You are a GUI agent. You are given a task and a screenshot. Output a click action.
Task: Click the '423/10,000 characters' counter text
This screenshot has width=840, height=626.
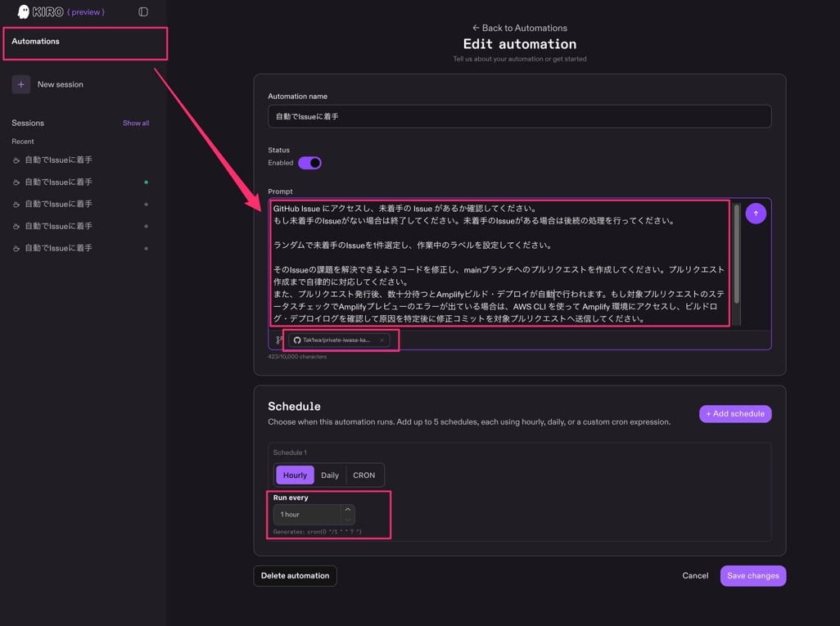tap(297, 357)
